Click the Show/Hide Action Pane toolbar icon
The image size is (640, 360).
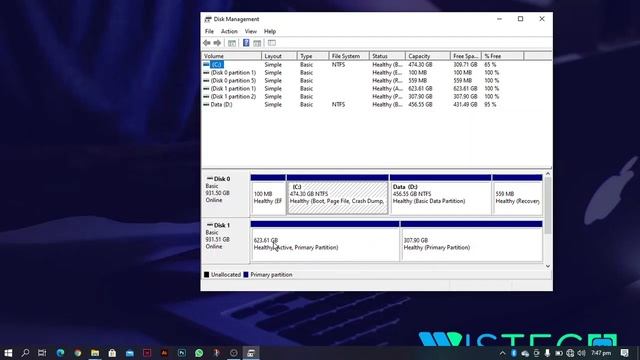pos(257,43)
